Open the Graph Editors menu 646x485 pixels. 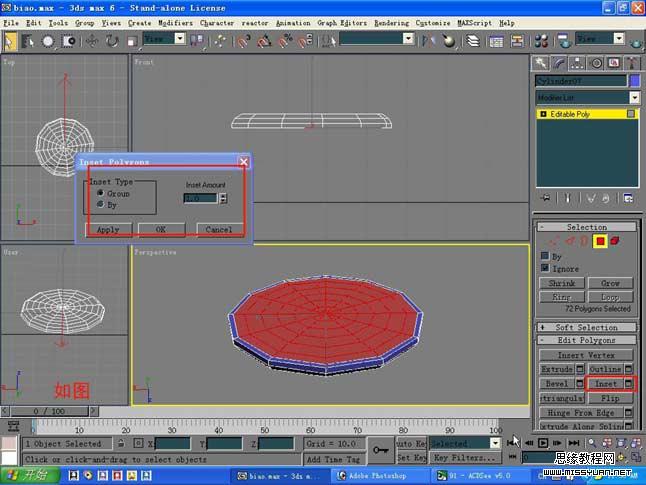(x=342, y=23)
